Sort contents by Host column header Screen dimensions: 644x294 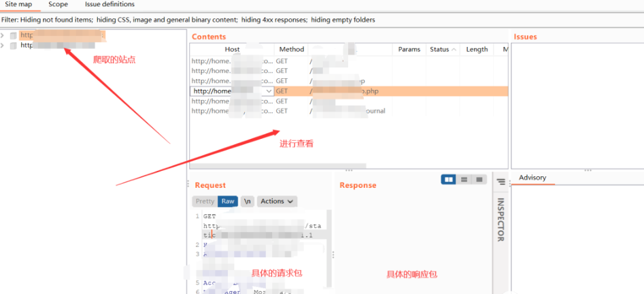point(232,50)
